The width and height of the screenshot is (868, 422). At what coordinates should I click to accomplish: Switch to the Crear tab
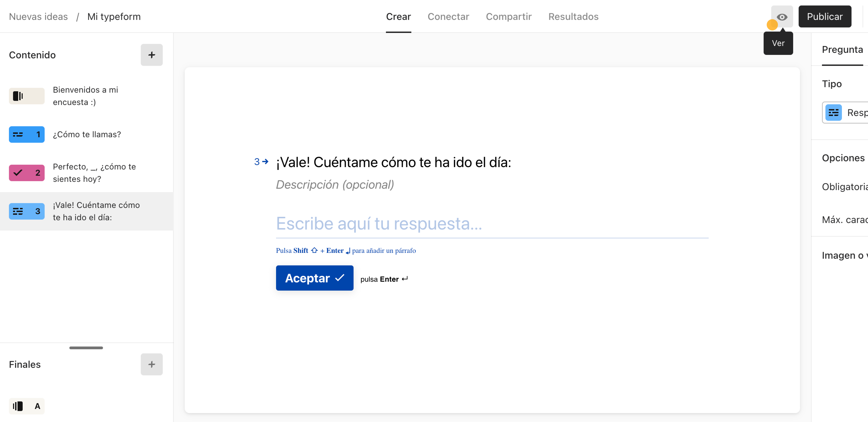pos(398,16)
